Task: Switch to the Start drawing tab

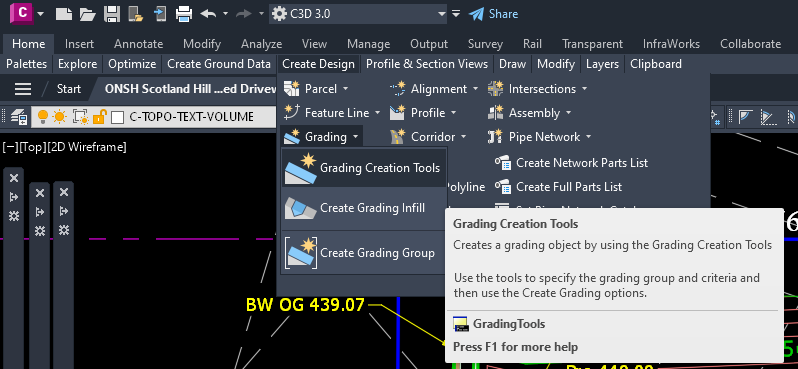Action: point(69,89)
